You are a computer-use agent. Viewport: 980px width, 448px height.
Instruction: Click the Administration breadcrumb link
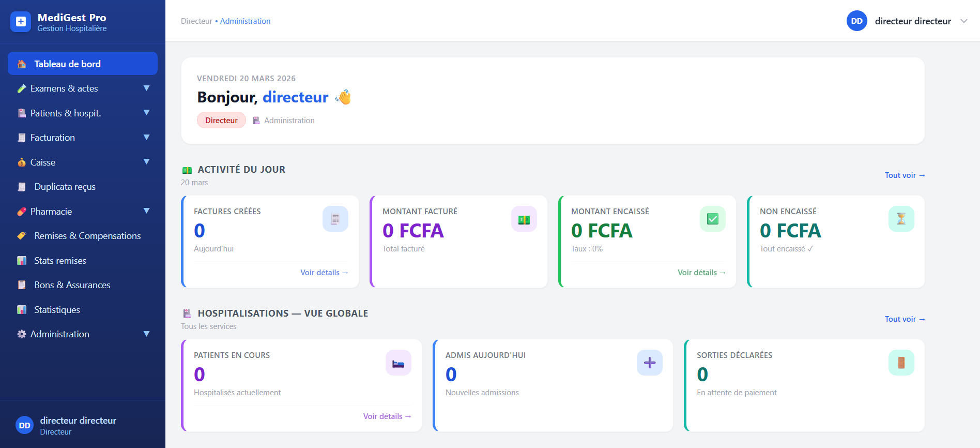[x=245, y=21]
